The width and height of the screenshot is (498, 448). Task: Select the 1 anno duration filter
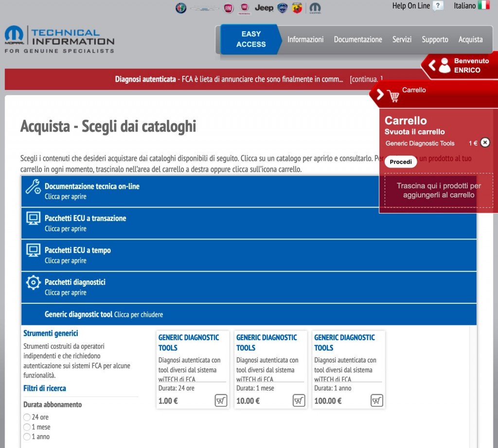27,437
